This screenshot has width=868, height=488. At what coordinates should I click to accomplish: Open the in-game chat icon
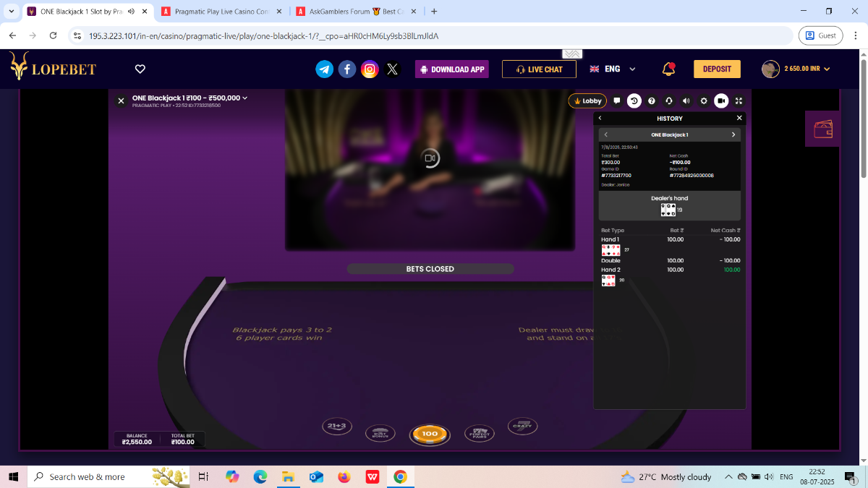coord(617,101)
